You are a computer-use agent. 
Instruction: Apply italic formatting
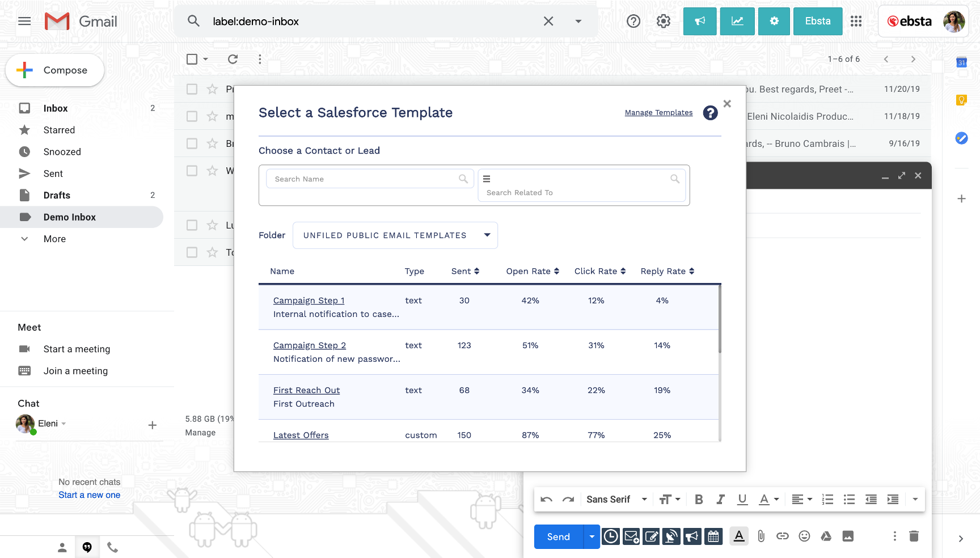[x=720, y=500]
